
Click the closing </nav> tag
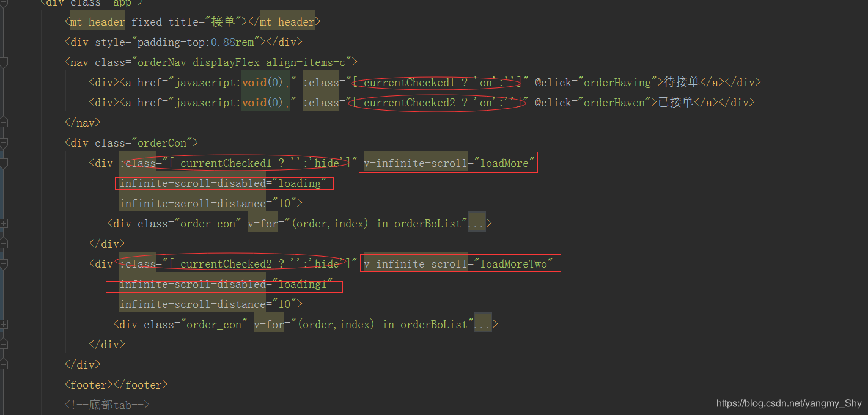[83, 123]
